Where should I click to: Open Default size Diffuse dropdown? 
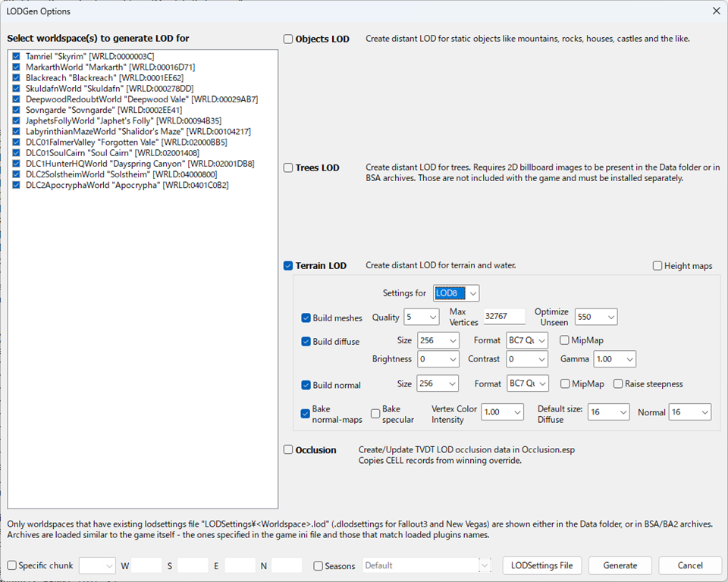[609, 411]
